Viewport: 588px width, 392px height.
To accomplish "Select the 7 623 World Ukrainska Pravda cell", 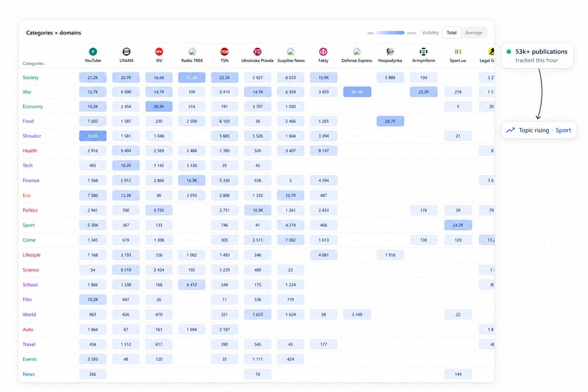I will pyautogui.click(x=258, y=315).
